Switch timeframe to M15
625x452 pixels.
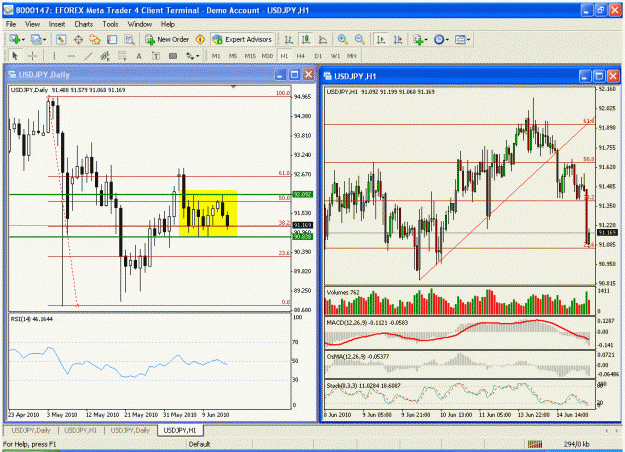pyautogui.click(x=250, y=56)
